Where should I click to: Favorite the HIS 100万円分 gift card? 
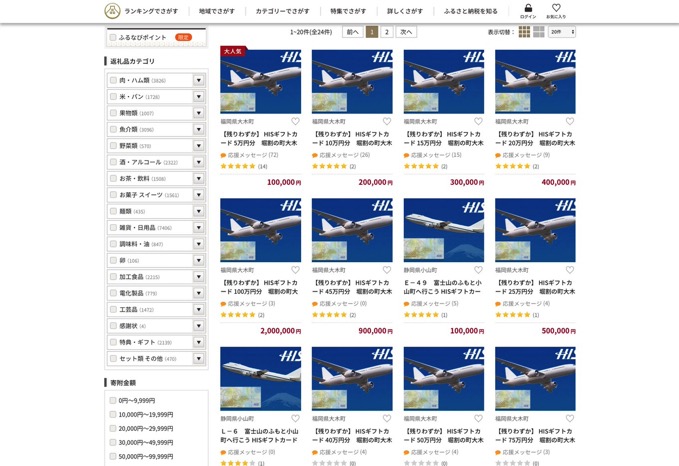click(x=295, y=270)
